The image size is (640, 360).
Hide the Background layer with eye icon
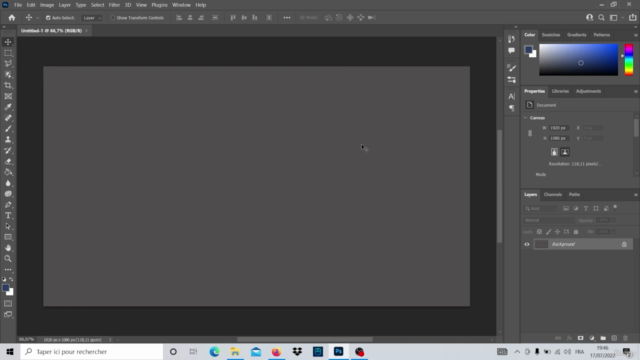(x=527, y=244)
